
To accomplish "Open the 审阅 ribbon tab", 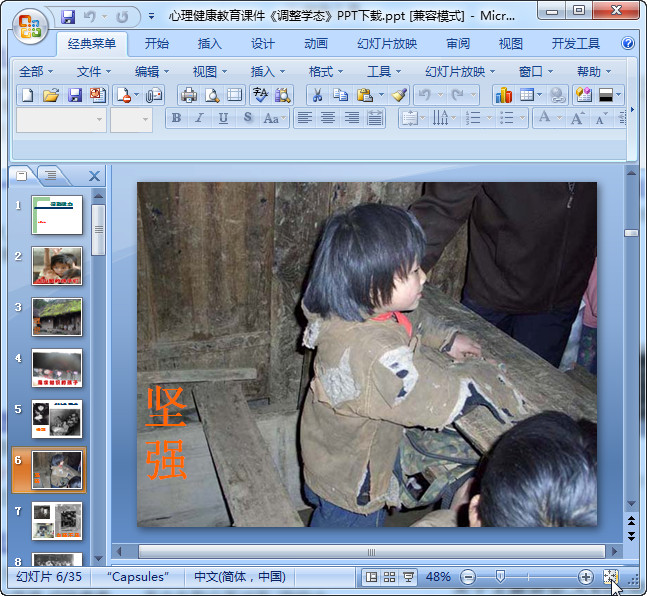I will tap(458, 44).
